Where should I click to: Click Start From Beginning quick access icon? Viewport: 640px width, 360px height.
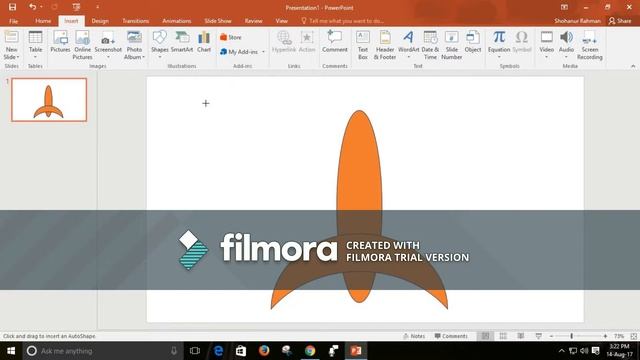coord(76,7)
